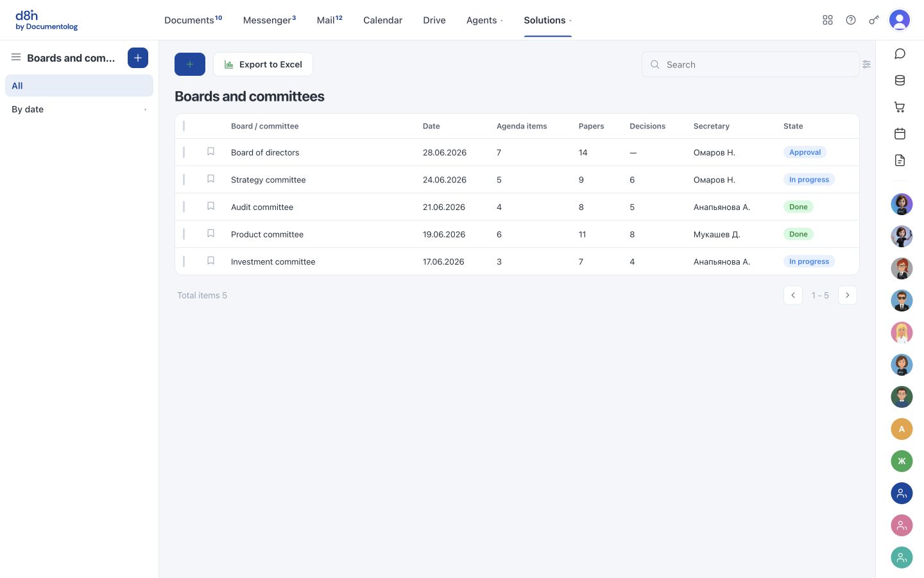The image size is (924, 578).
Task: Click the key icon in header
Action: click(x=874, y=20)
